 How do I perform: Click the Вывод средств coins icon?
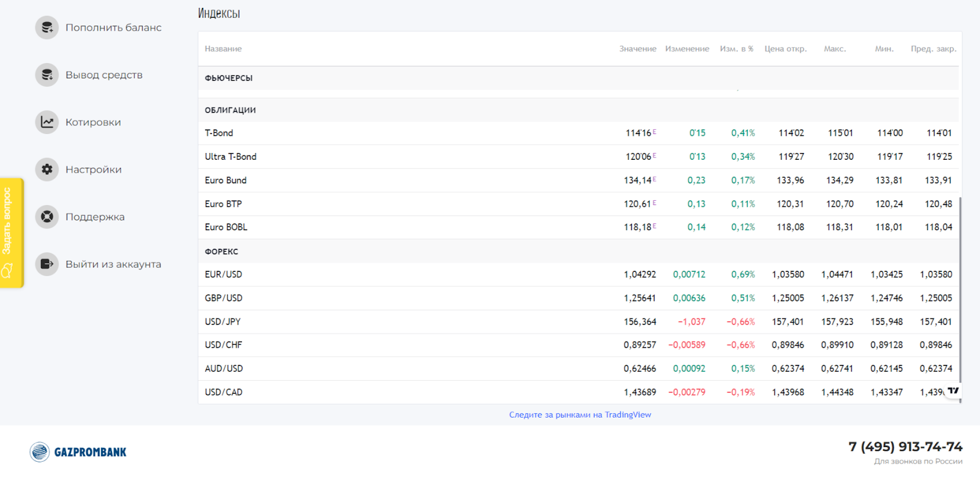tap(47, 75)
